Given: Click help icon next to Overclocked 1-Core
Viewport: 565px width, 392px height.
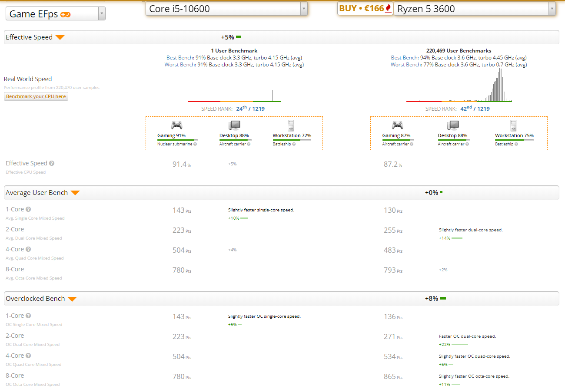Looking at the screenshot, I should click(x=28, y=316).
